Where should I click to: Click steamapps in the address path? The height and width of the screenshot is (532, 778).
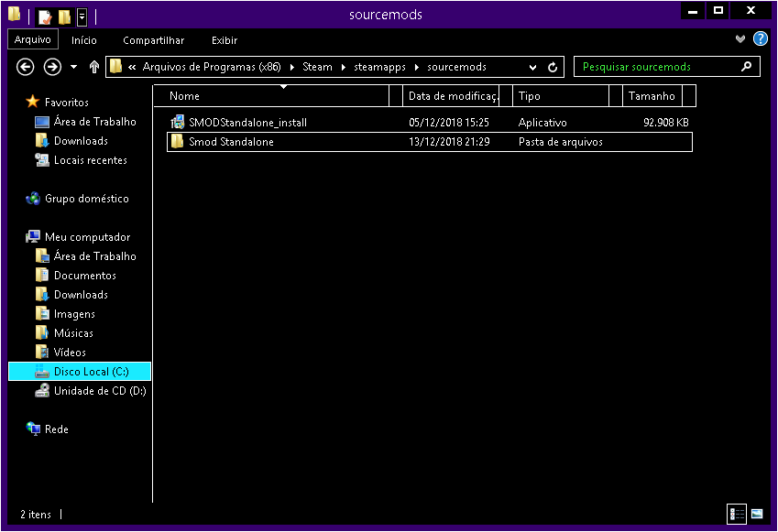tap(379, 67)
